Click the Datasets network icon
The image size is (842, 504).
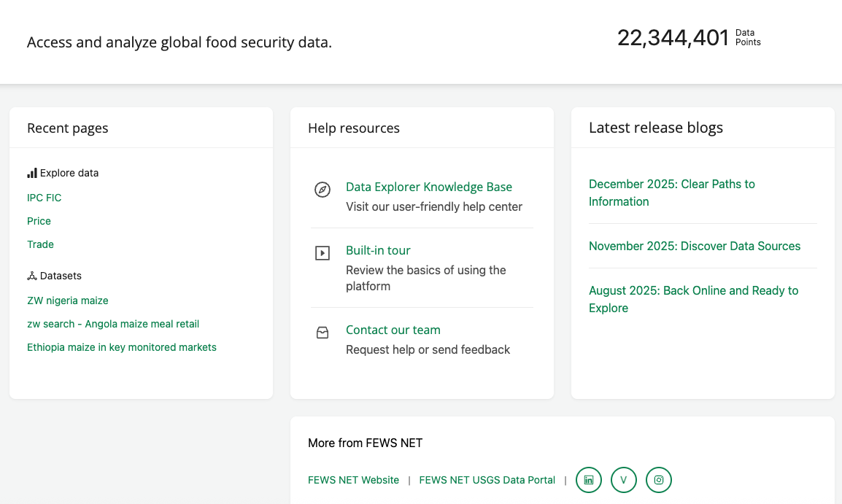32,276
